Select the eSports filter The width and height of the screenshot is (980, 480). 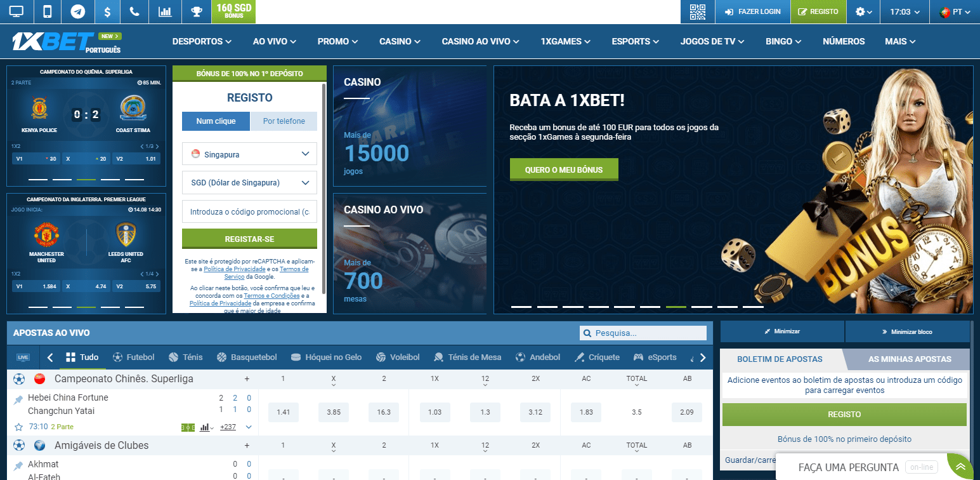pos(655,357)
